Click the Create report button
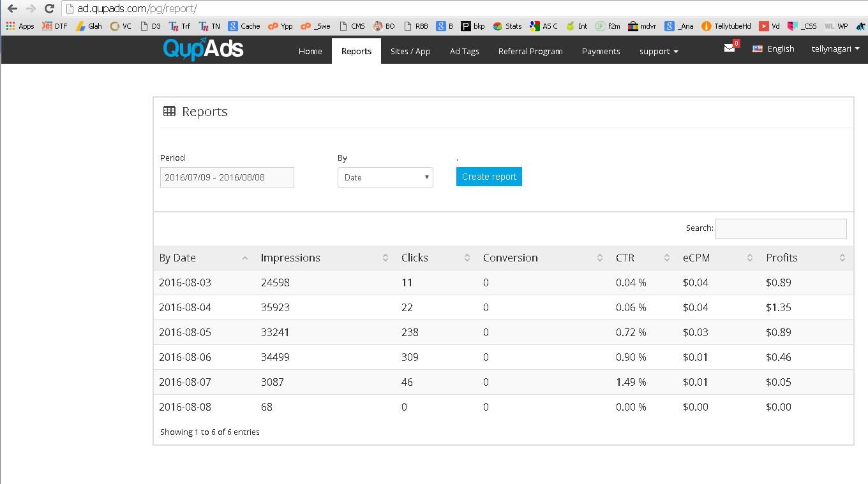868x484 pixels. point(489,177)
